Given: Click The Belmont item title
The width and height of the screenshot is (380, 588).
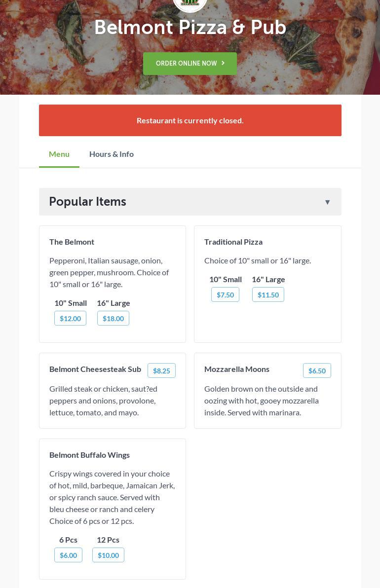Looking at the screenshot, I should coord(72,242).
